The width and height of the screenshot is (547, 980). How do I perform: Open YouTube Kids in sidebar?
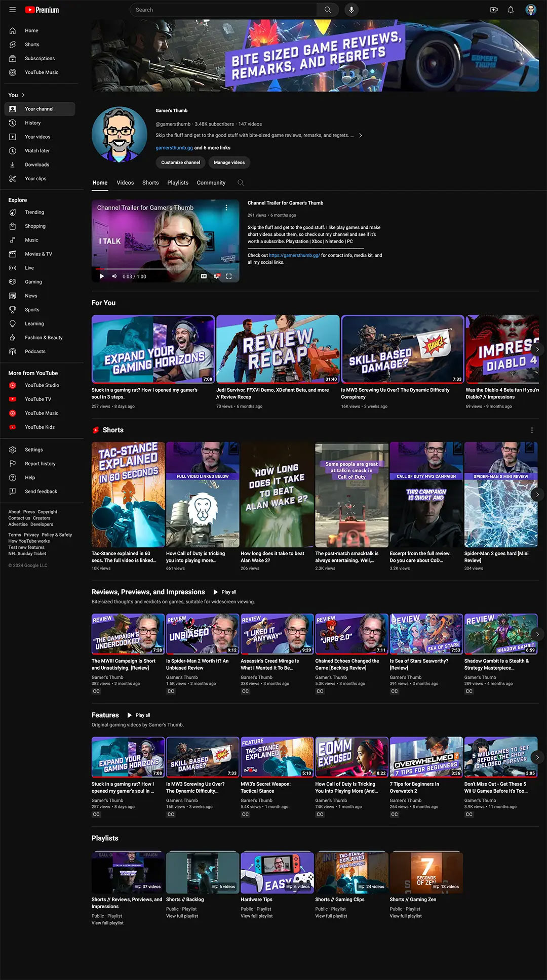coord(40,427)
